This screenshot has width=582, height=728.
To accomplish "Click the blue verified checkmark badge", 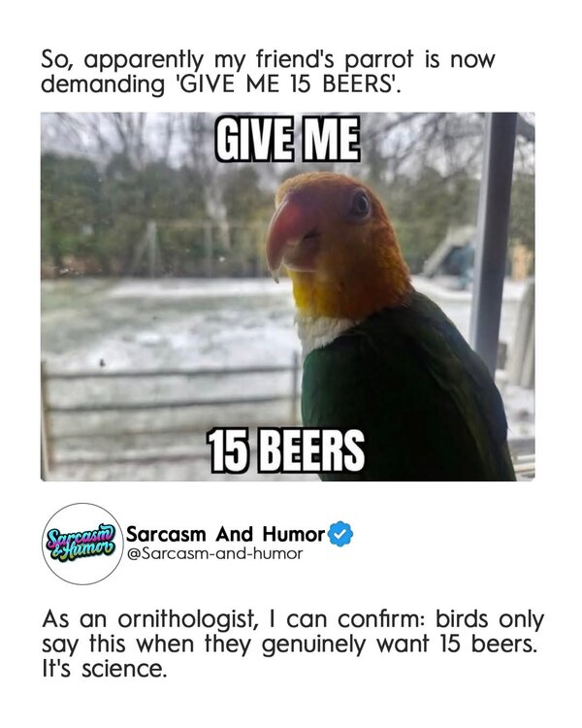I will coord(340,534).
